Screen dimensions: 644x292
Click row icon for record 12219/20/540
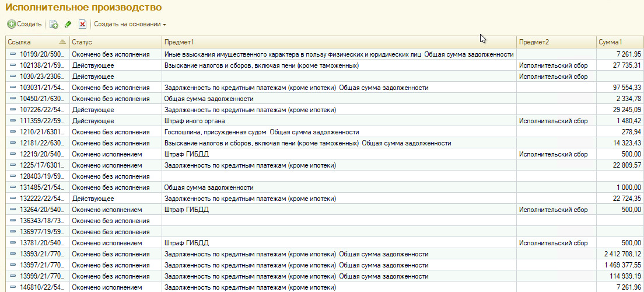click(x=13, y=154)
